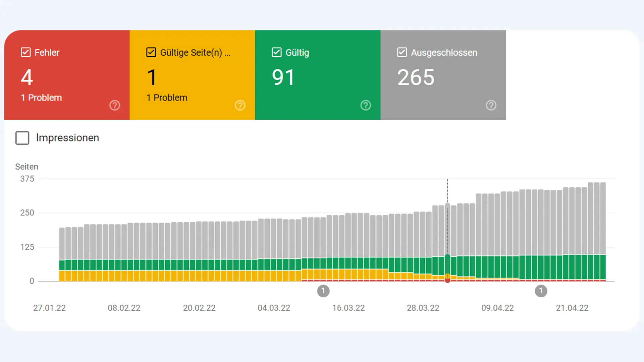Viewport: 644px width, 362px height.
Task: Click the 09.04.22 date axis label
Action: (x=497, y=308)
